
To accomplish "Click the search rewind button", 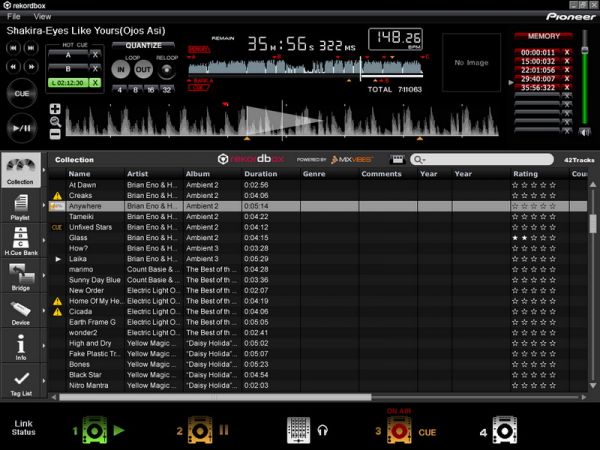I will pyautogui.click(x=13, y=67).
